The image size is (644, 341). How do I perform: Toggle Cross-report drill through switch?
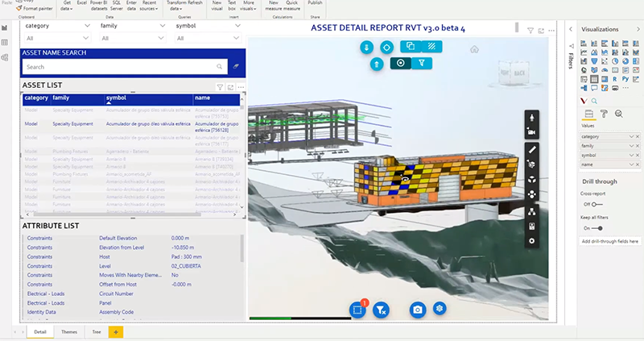point(597,205)
